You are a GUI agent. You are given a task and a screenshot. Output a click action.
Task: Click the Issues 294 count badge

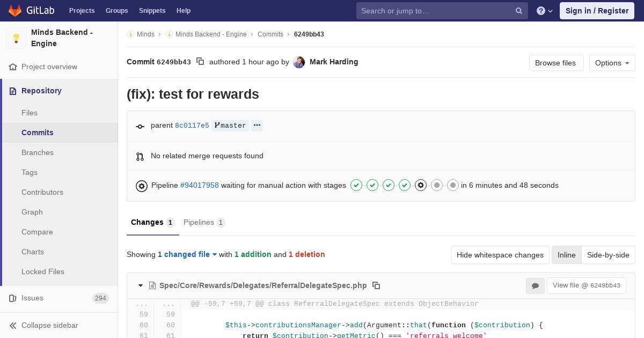pyautogui.click(x=100, y=298)
